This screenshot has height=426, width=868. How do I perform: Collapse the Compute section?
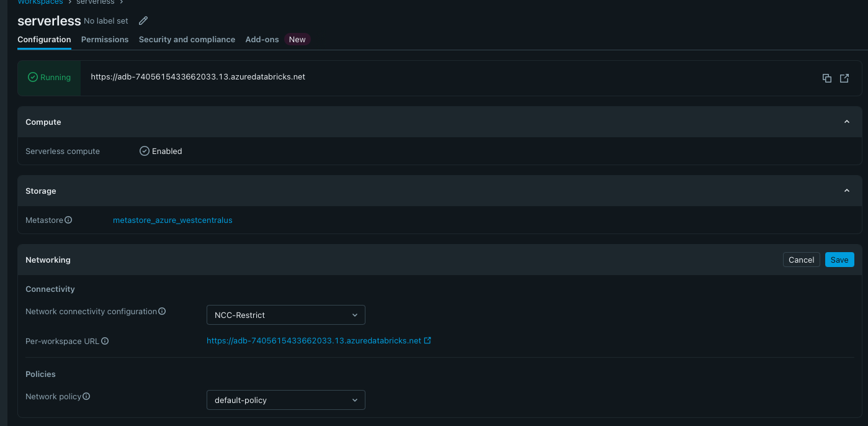[x=847, y=122]
